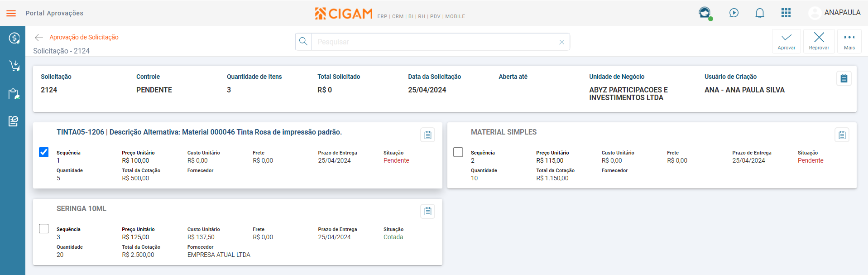Open the dollar money sidebar icon
Viewport: 868px width, 275px height.
14,38
